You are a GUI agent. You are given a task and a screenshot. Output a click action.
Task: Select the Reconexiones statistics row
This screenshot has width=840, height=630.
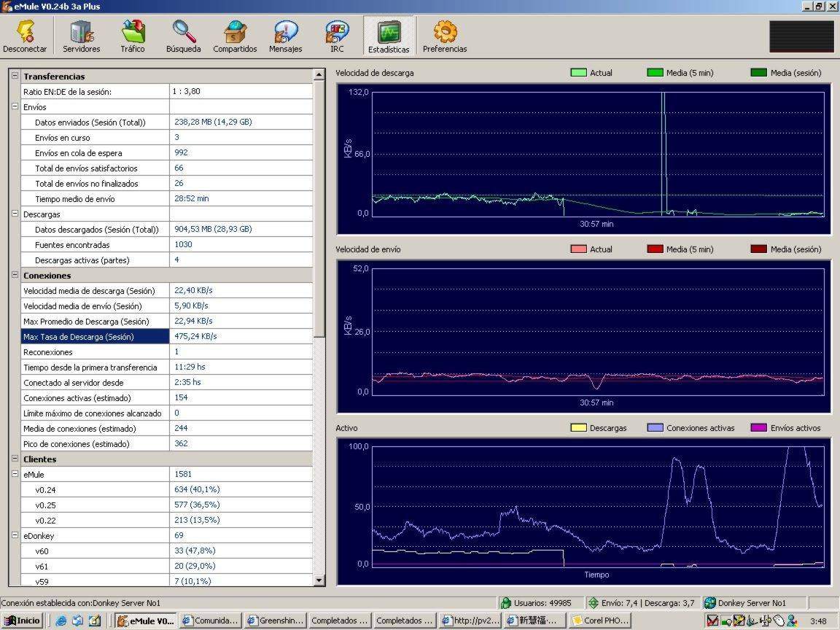pyautogui.click(x=48, y=352)
